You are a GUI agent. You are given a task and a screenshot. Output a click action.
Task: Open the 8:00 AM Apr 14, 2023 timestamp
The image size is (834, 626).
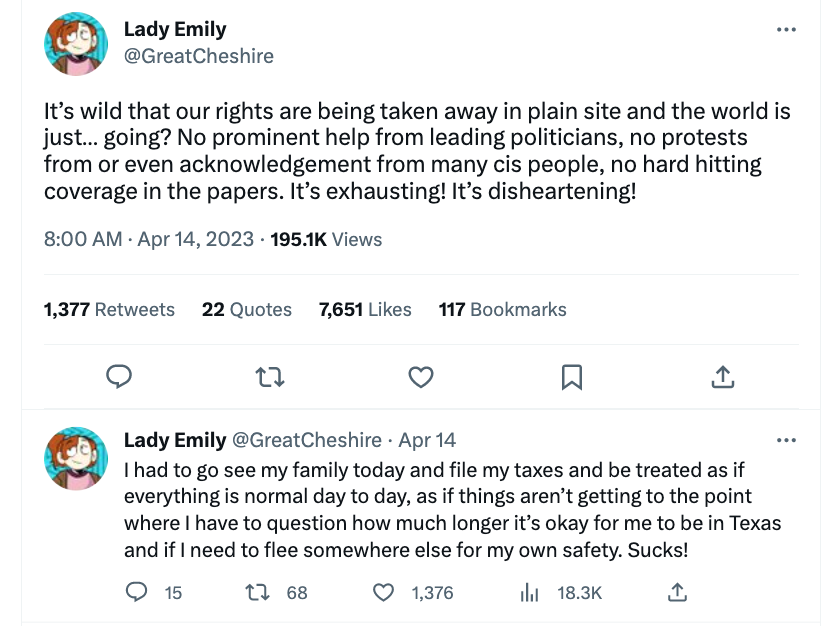pyautogui.click(x=149, y=239)
